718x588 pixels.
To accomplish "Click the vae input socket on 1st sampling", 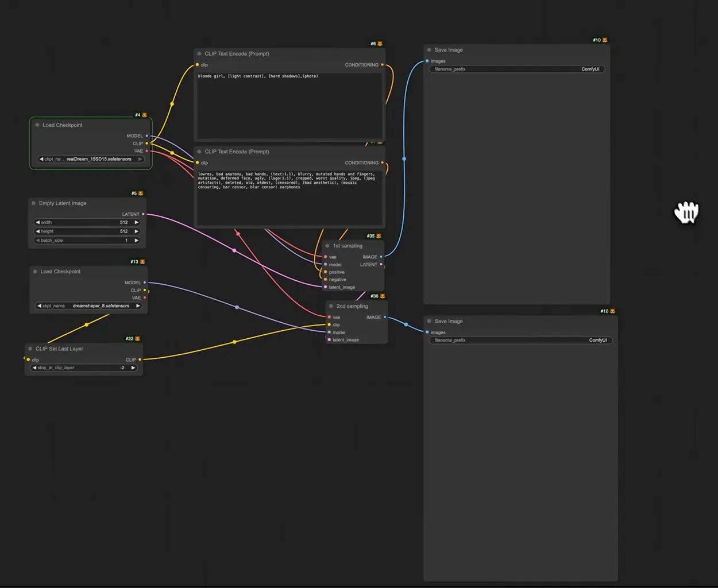I will 326,257.
